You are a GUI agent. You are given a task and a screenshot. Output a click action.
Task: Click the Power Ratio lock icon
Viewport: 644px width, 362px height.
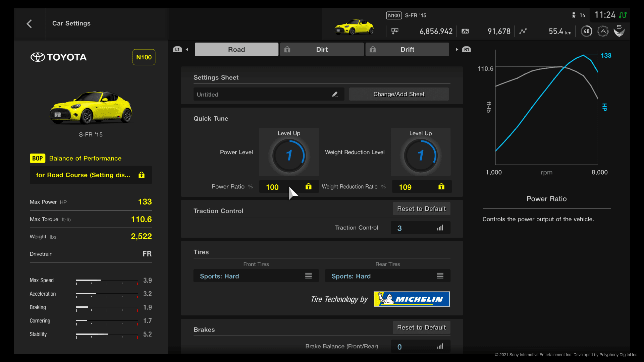click(309, 186)
